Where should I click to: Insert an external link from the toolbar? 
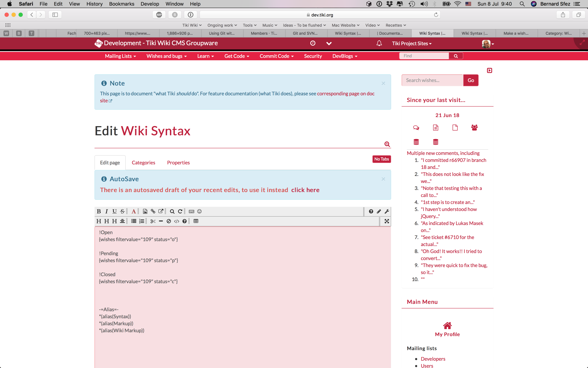click(x=161, y=211)
